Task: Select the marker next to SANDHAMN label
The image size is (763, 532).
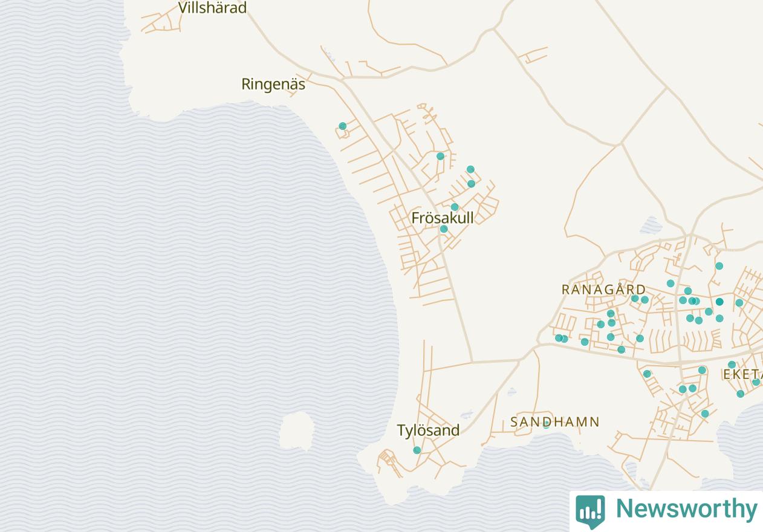Action: [546, 424]
